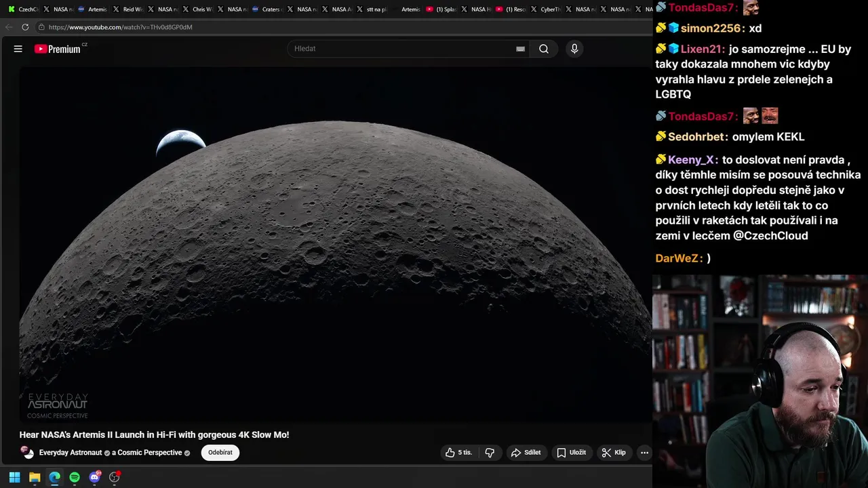Click the @CzechCloud mention in chat
Screen dimensions: 868x488
[770, 236]
